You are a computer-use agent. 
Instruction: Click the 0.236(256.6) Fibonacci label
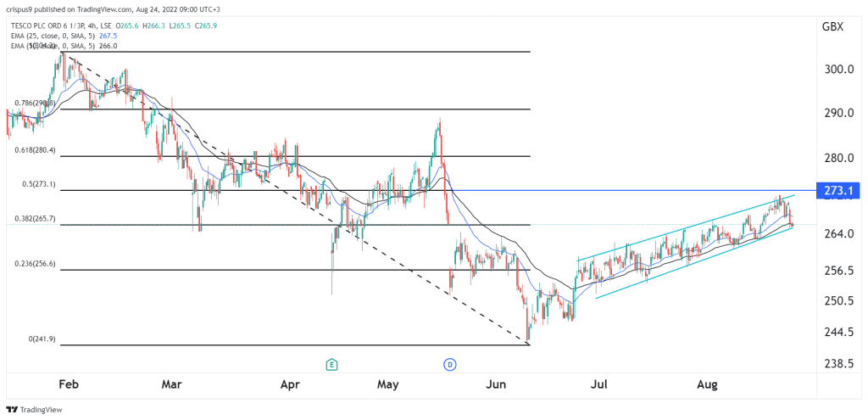coord(34,264)
